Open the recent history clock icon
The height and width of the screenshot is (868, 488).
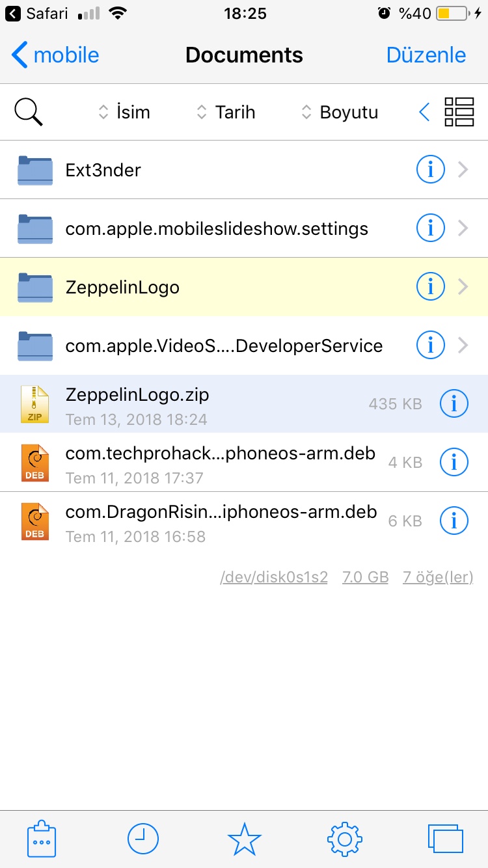tap(142, 839)
